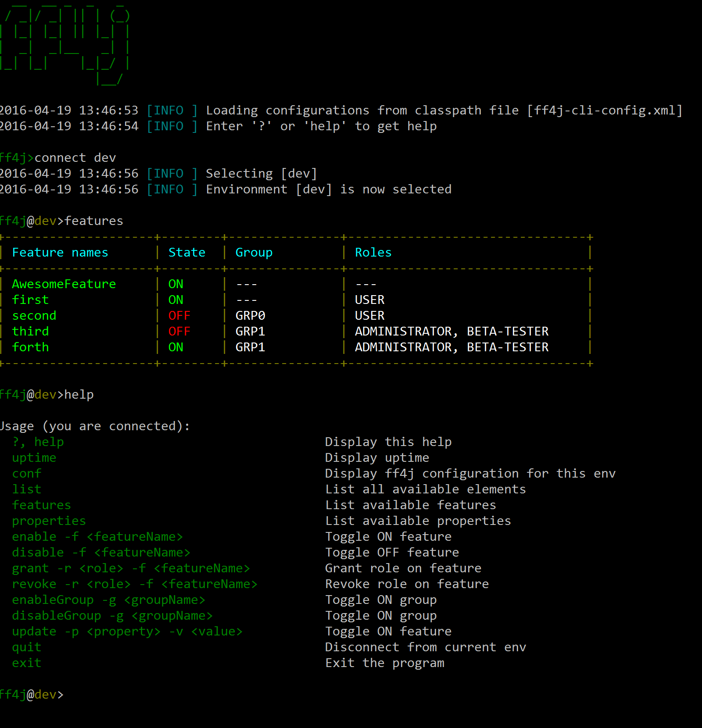
Task: Click the 'exit' command in help list
Action: [x=27, y=663]
